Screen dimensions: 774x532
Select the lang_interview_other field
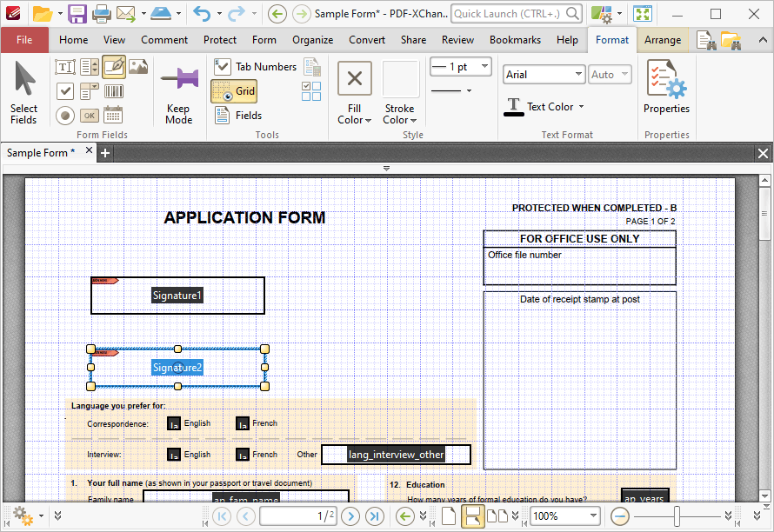click(396, 455)
